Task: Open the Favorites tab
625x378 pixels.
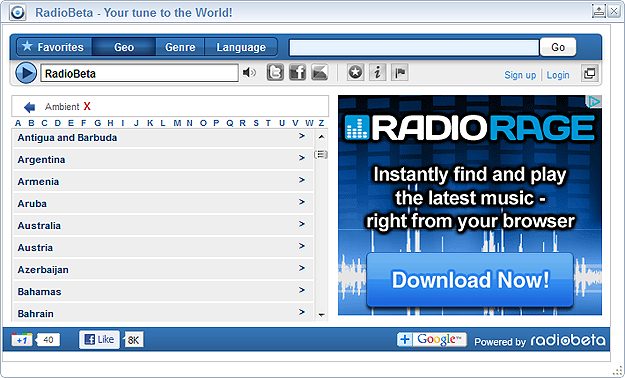Action: pyautogui.click(x=54, y=47)
